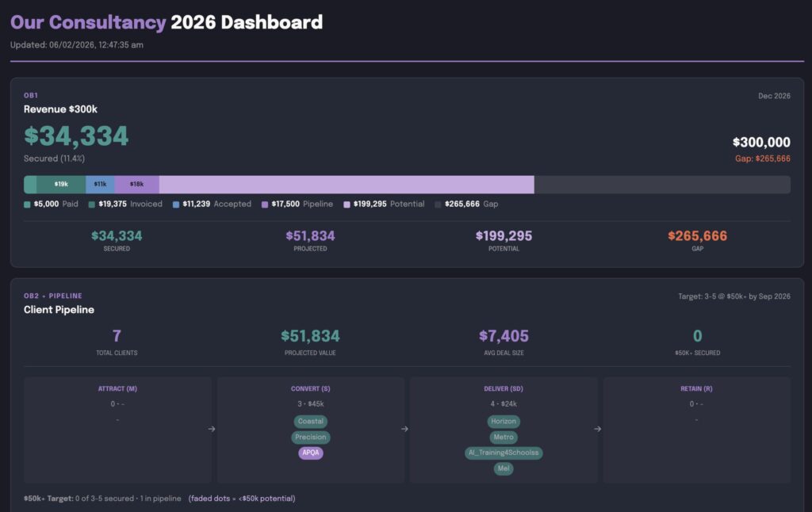Click the Gap legend dark swatch

(439, 204)
